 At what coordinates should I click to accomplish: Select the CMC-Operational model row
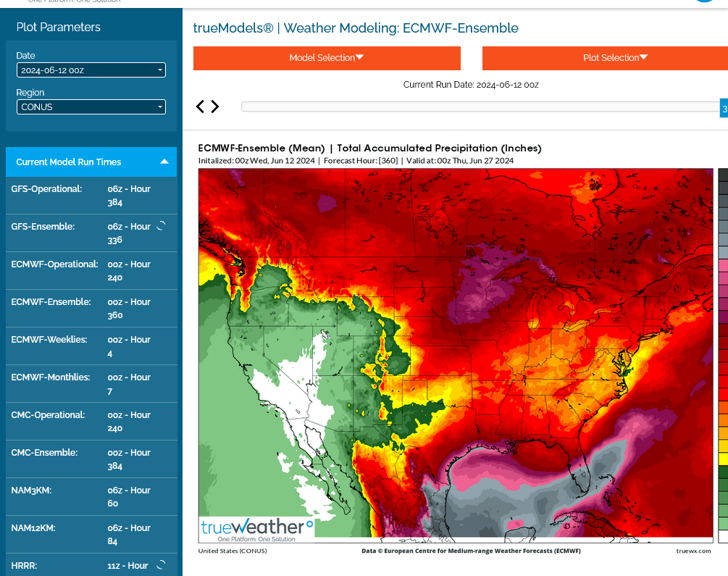click(91, 422)
